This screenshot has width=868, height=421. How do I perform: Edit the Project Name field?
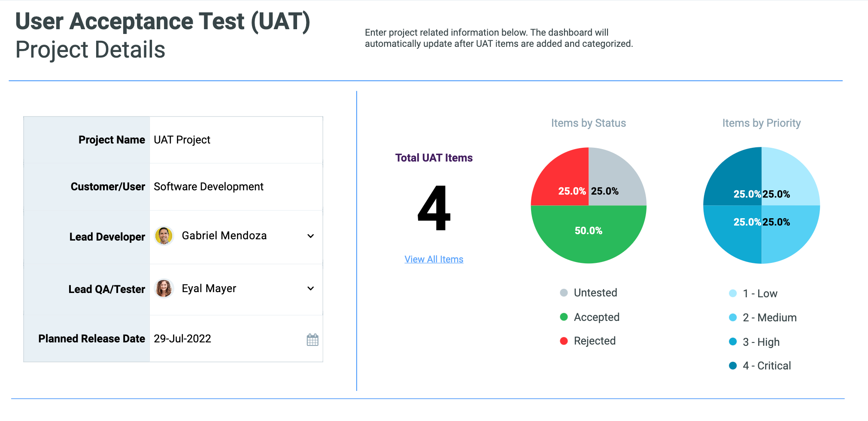[x=236, y=140]
